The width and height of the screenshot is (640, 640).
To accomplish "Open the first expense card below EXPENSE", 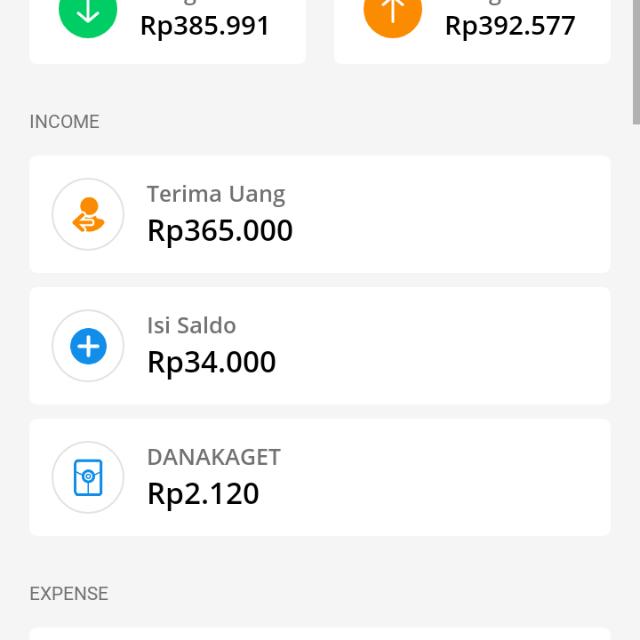I will 320,634.
